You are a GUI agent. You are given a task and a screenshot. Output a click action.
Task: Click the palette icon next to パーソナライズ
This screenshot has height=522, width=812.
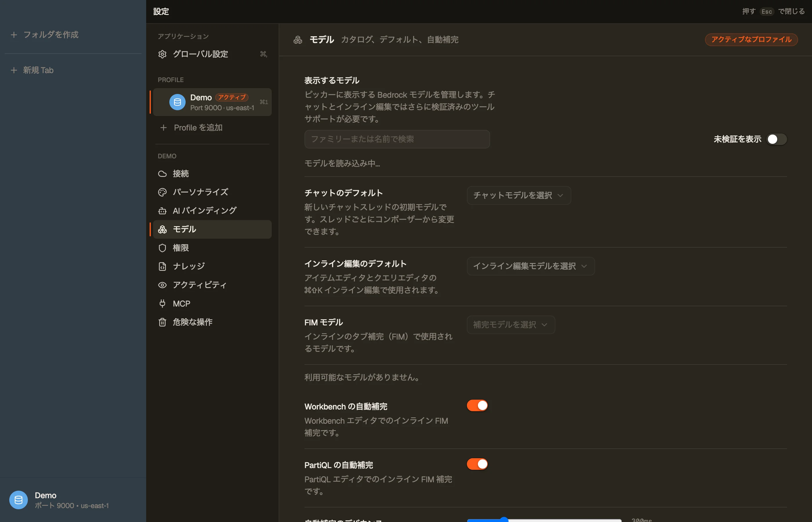pyautogui.click(x=162, y=192)
